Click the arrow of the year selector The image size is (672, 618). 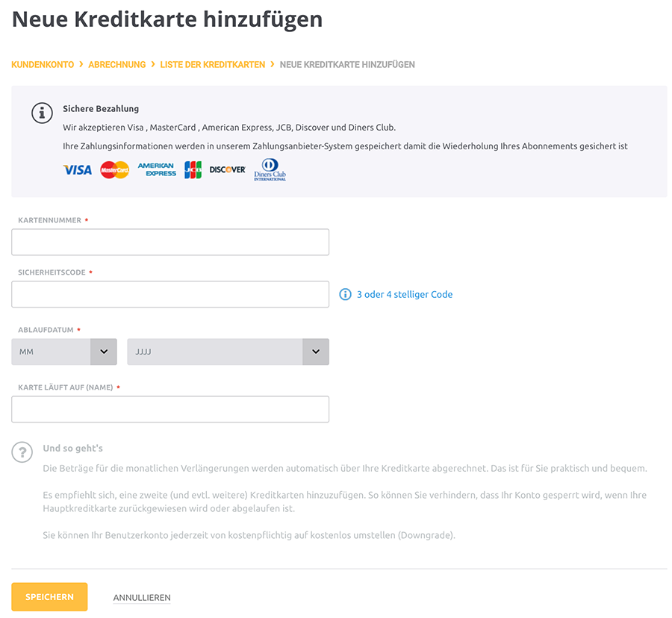click(316, 352)
